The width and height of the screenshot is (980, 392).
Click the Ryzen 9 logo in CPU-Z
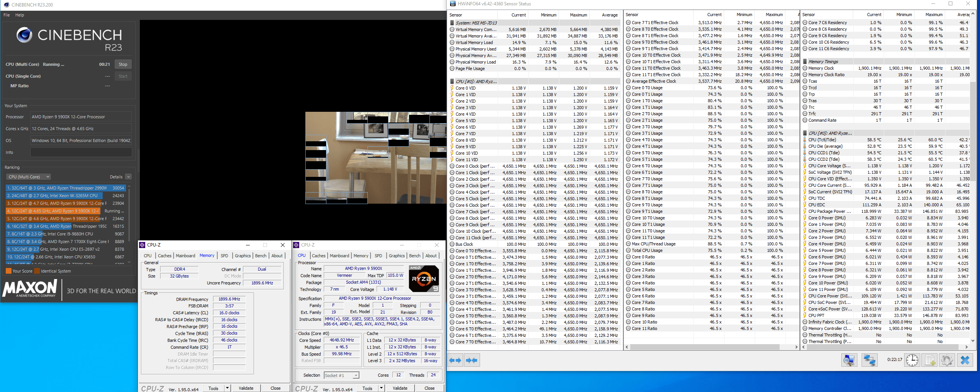[424, 278]
